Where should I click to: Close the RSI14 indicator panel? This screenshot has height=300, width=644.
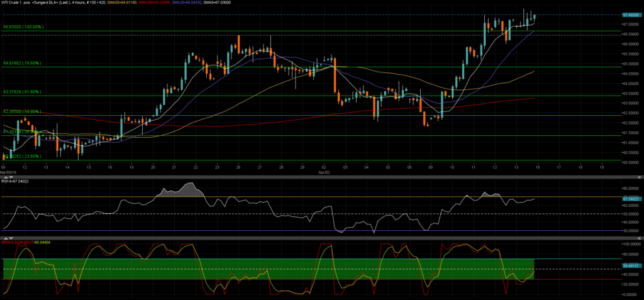[x=640, y=177]
